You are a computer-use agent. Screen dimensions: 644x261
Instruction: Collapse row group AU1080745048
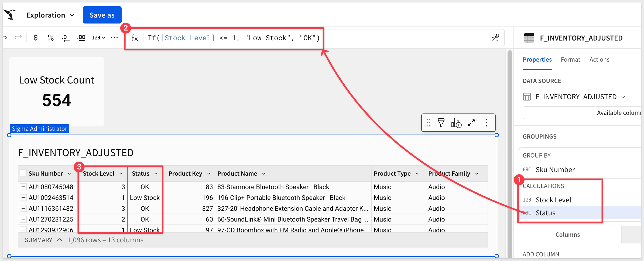pos(23,187)
